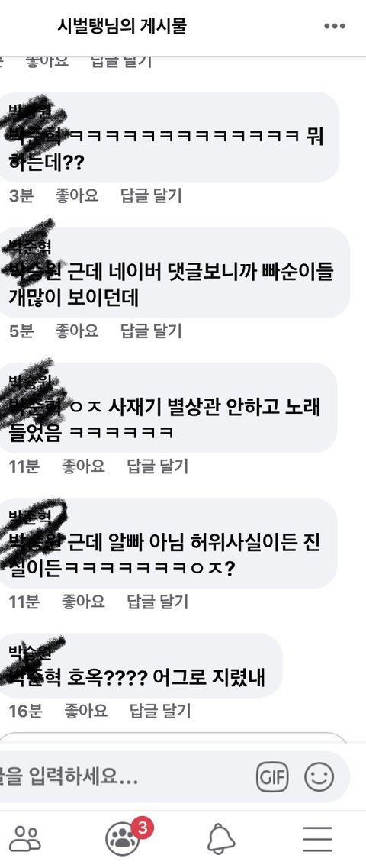Viewport: 366px width, 868px height.
Task: Like the 알빠 아님 comment
Action: (x=83, y=601)
